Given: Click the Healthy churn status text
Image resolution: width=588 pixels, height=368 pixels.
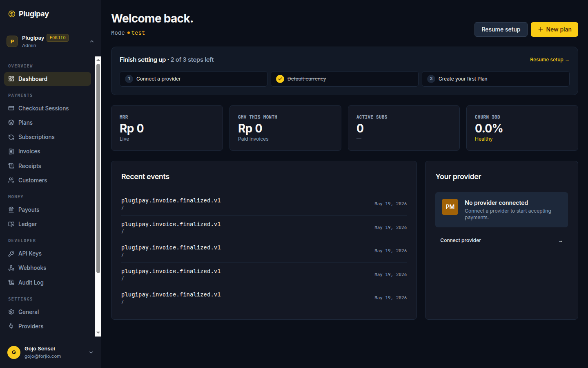Looking at the screenshot, I should (x=483, y=139).
